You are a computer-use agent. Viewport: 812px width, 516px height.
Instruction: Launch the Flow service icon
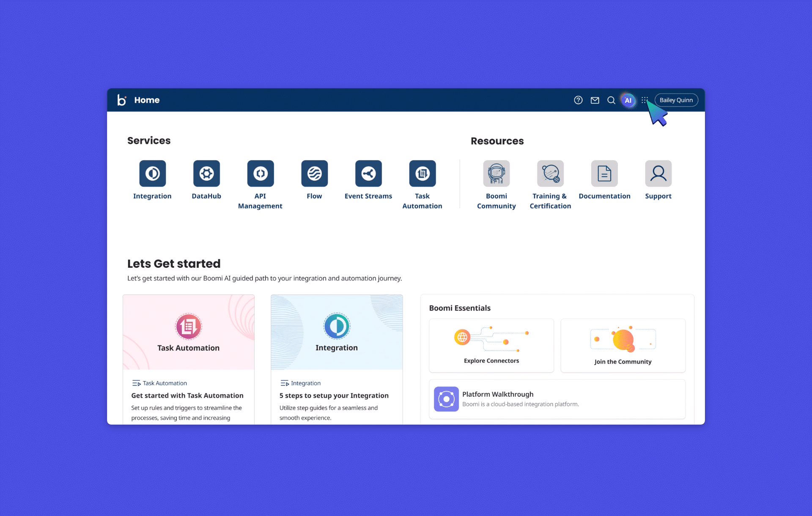(314, 173)
